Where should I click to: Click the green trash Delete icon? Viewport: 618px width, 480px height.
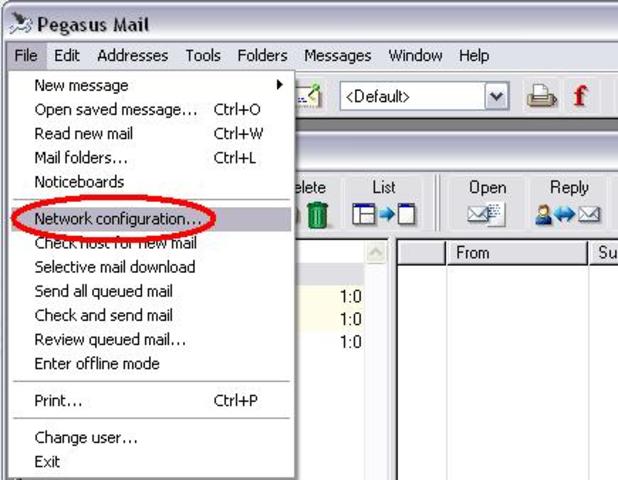click(317, 215)
